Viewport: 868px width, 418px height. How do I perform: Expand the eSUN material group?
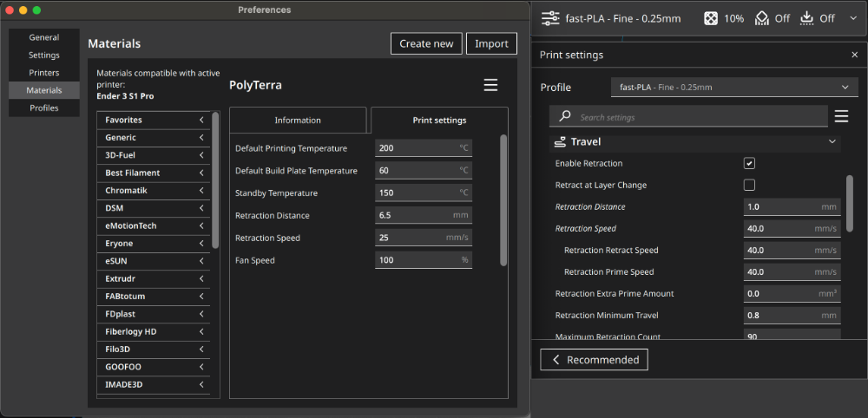[x=154, y=261]
